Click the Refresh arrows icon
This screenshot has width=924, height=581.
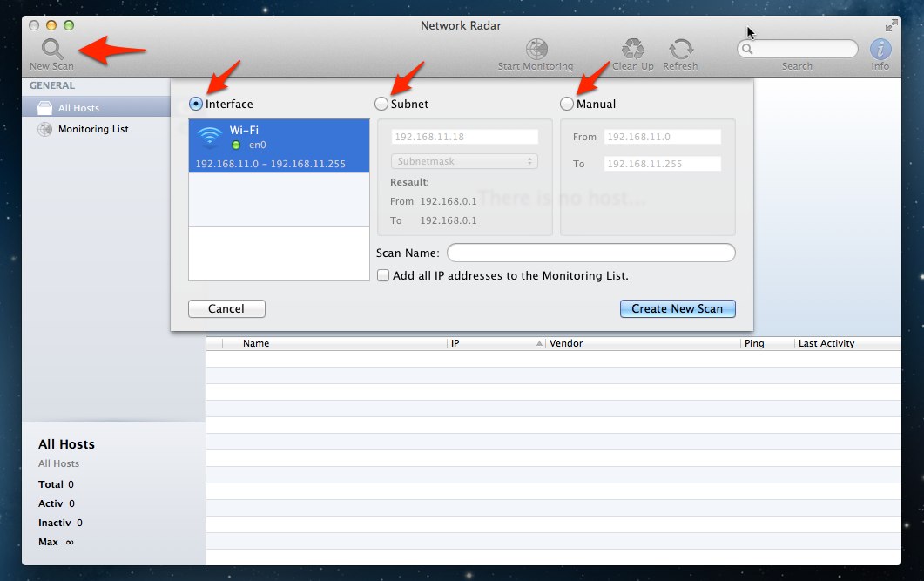681,49
